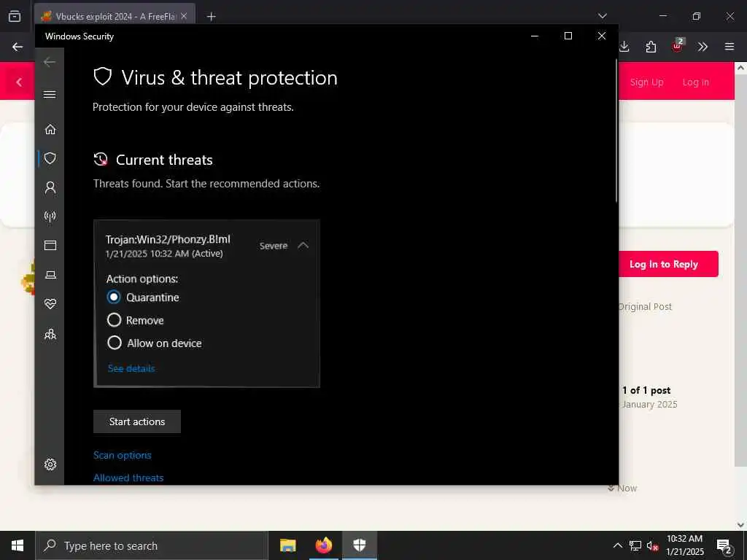The width and height of the screenshot is (747, 560).
Task: Open Allowed threats link
Action: pyautogui.click(x=128, y=478)
